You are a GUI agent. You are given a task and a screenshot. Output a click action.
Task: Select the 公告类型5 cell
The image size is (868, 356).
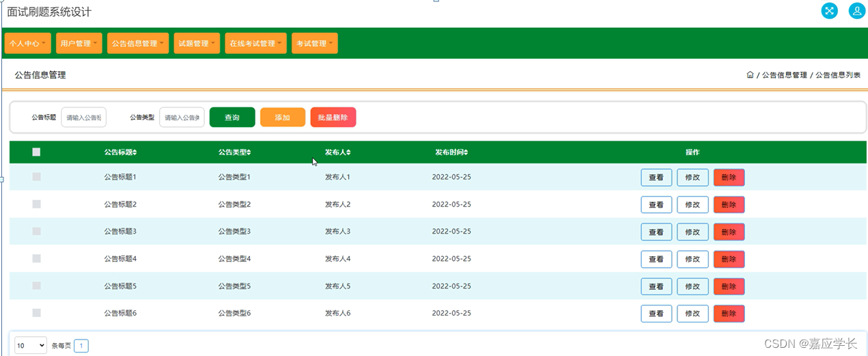pos(234,286)
